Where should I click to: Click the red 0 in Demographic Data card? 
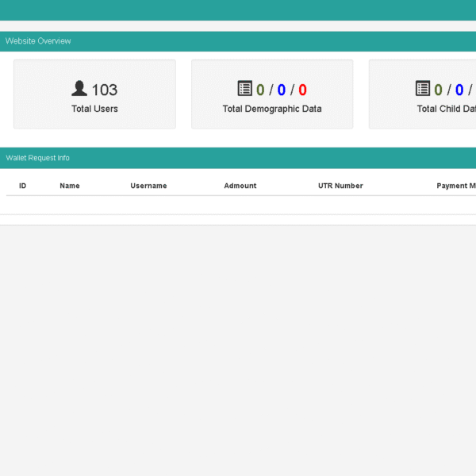pyautogui.click(x=302, y=90)
